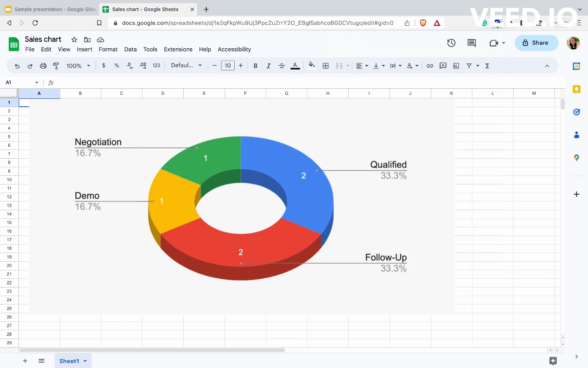Toggle strikethrough formatting
Viewport: 588px width, 368px height.
tap(282, 66)
